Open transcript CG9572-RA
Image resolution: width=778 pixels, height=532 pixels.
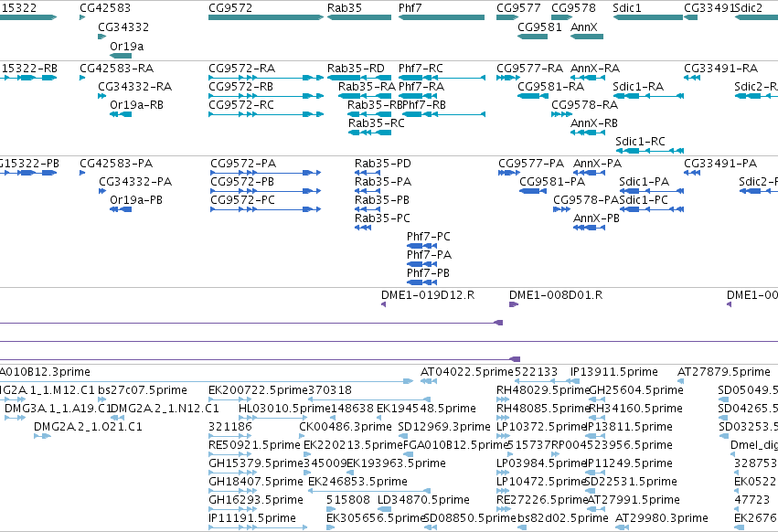(241, 68)
